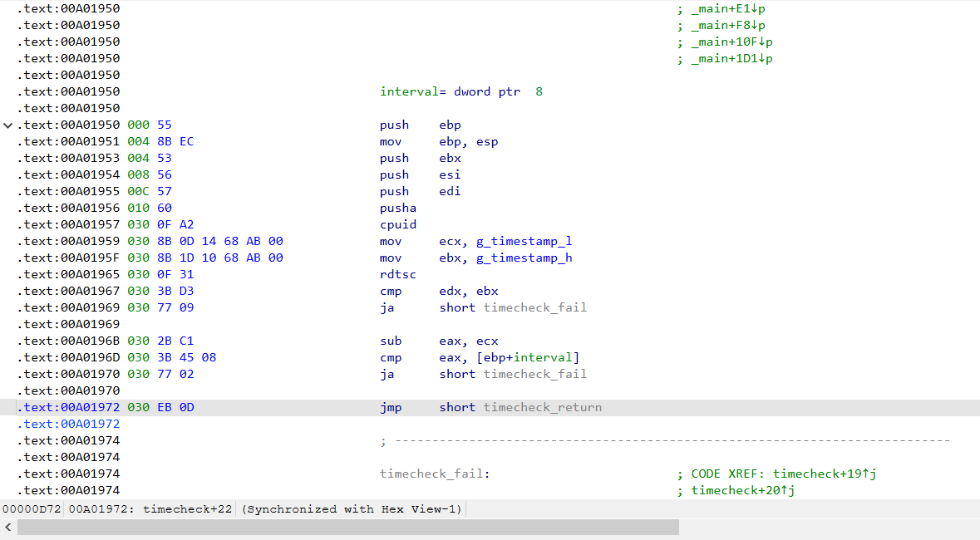Viewport: 980px width, 540px height.
Task: Click sub eax, ecx instruction
Action: (439, 341)
